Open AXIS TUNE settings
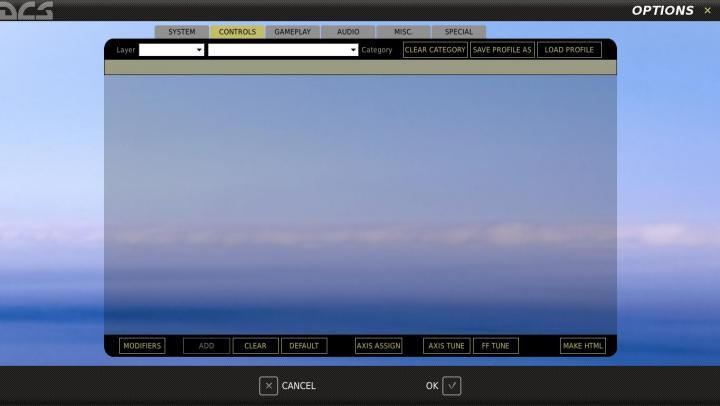Screen dimensions: 720x406 point(446,346)
